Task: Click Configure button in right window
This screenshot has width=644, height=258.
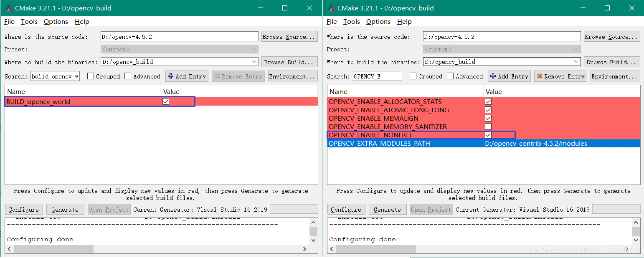Action: pos(346,210)
